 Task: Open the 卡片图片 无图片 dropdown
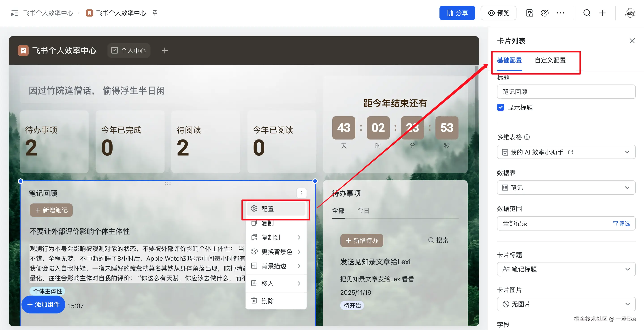coord(566,304)
